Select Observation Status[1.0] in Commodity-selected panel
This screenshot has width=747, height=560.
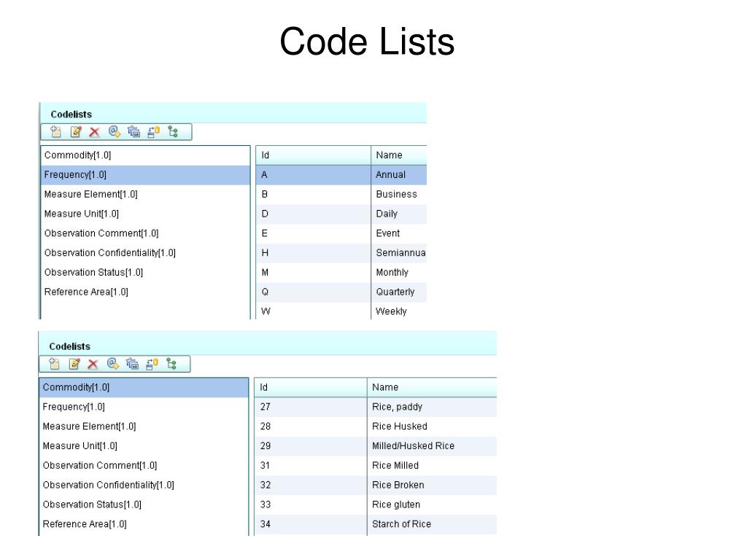pos(144,505)
